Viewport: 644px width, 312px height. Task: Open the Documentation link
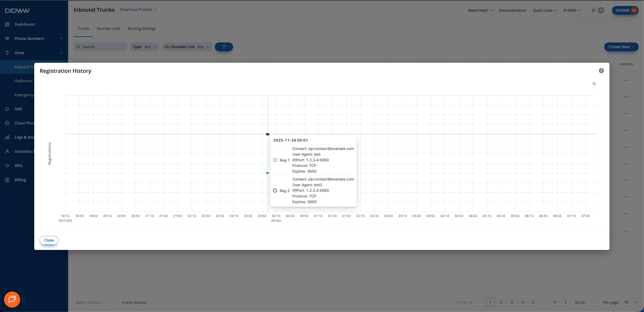pyautogui.click(x=512, y=10)
